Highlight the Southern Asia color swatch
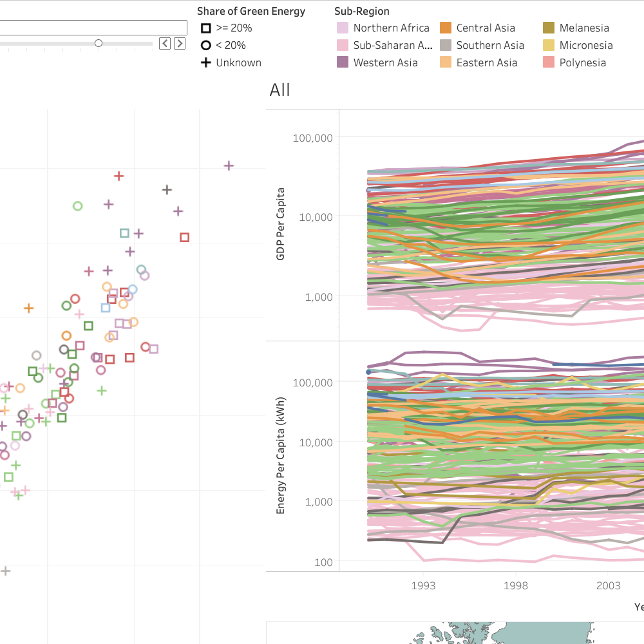 click(446, 45)
